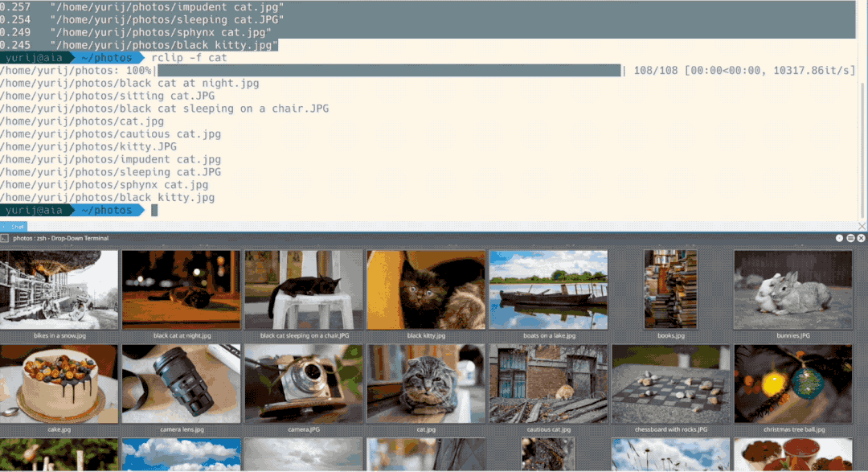Click the terminal cursor at the last prompt
This screenshot has height=472, width=868.
[x=154, y=211]
